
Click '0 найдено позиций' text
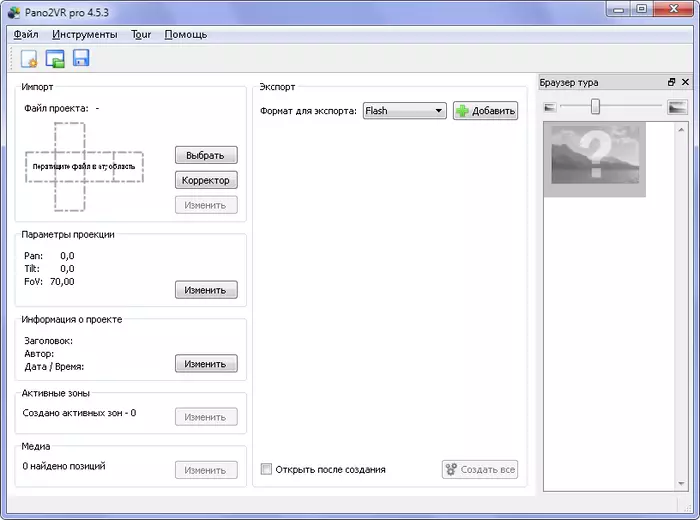pos(64,466)
